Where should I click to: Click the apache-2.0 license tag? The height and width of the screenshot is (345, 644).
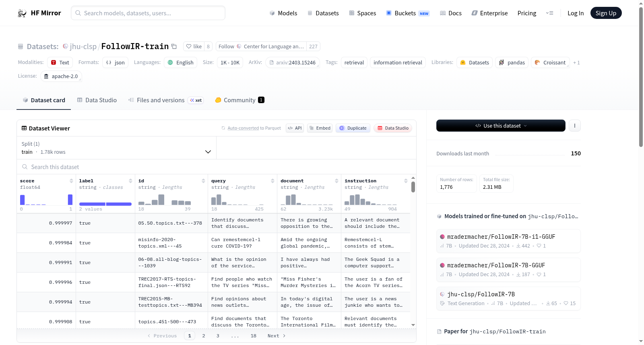click(61, 76)
